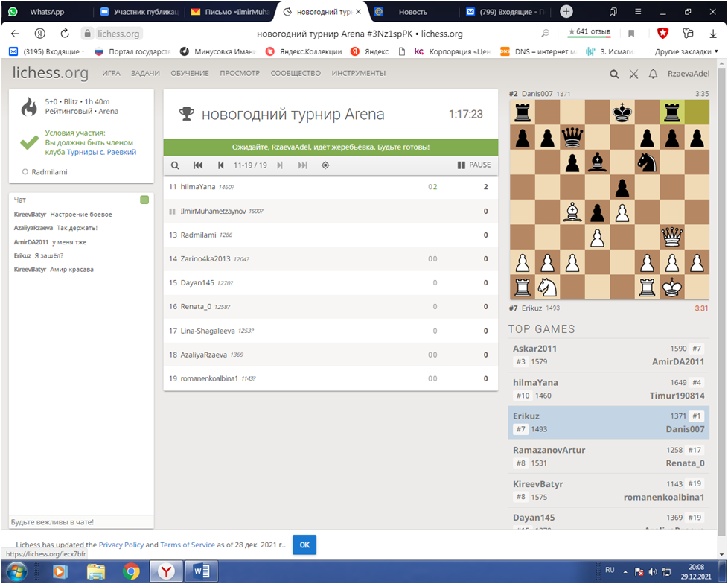Click the browser bookmark icon
728x584 pixels.
(631, 34)
